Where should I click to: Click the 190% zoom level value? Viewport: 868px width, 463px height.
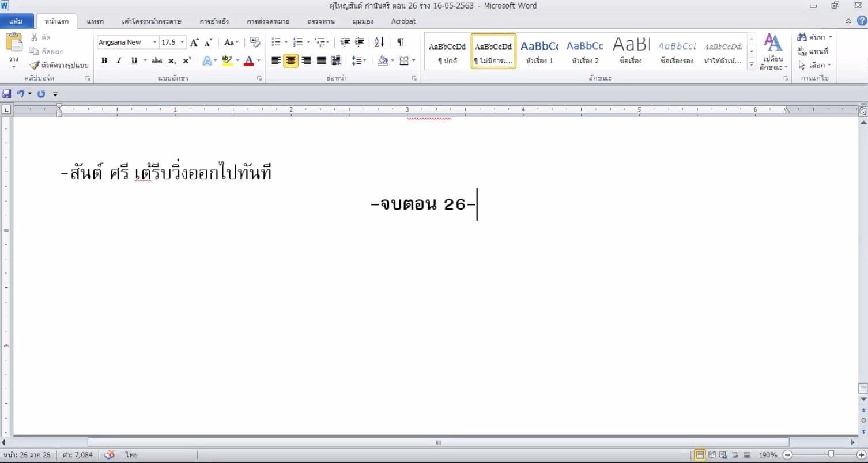coord(768,455)
